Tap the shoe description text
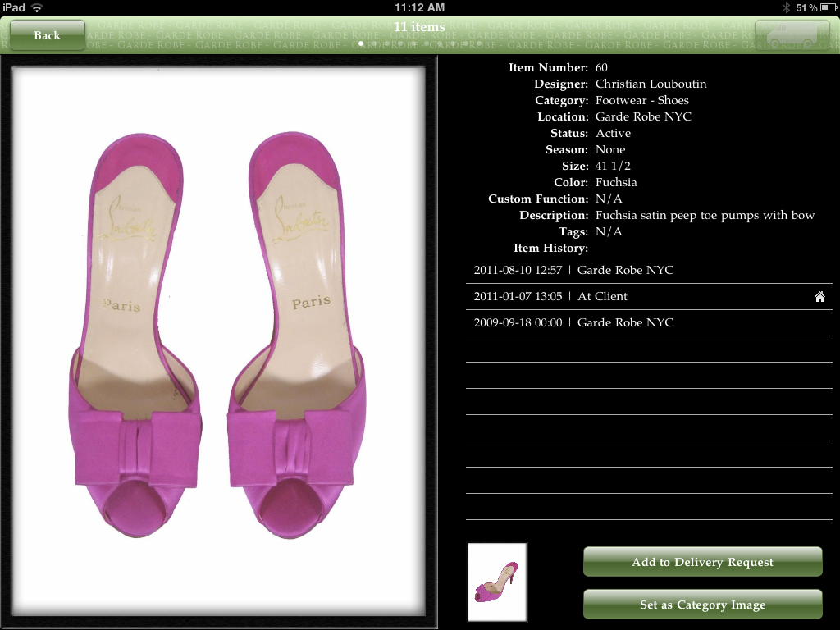 click(705, 215)
